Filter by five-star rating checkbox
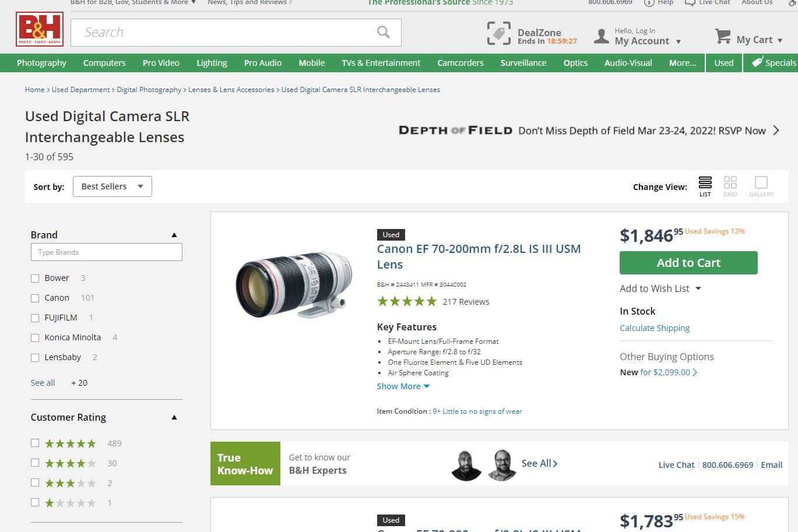Image resolution: width=798 pixels, height=532 pixels. (x=35, y=443)
